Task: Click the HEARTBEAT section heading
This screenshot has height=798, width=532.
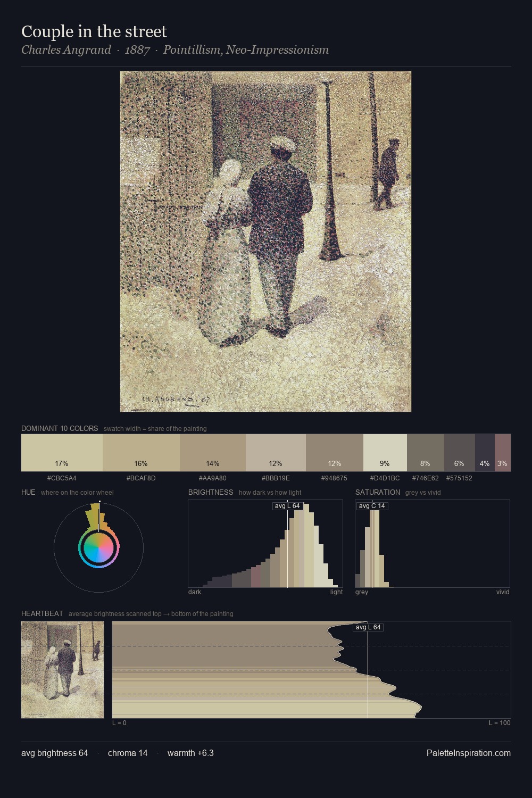Action: pos(42,613)
